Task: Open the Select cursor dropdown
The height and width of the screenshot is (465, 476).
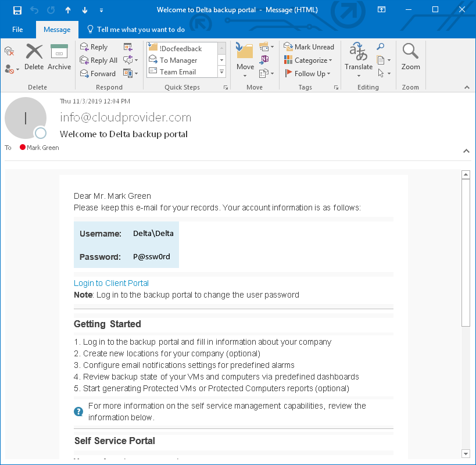Action: coord(384,73)
